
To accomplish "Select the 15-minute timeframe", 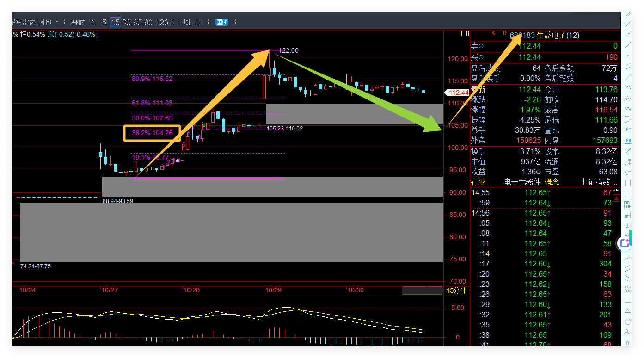I will [x=116, y=22].
